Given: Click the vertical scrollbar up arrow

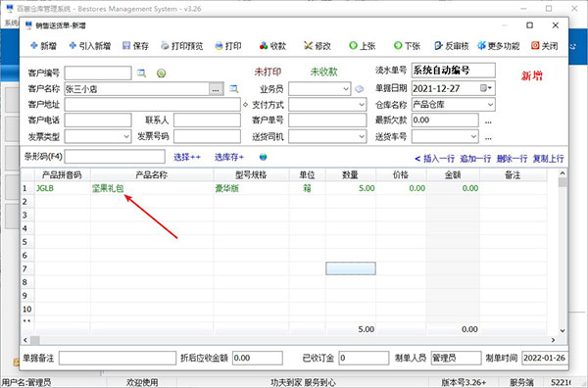Looking at the screenshot, I should (x=563, y=173).
